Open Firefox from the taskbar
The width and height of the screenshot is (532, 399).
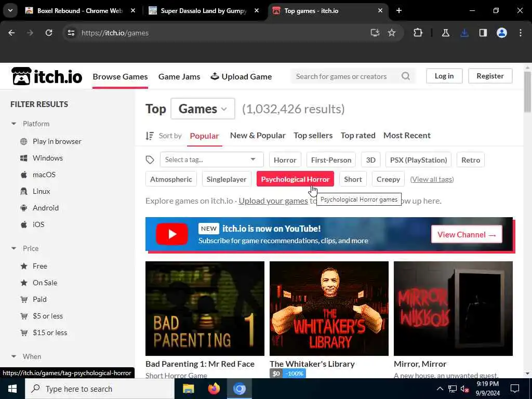click(x=214, y=389)
